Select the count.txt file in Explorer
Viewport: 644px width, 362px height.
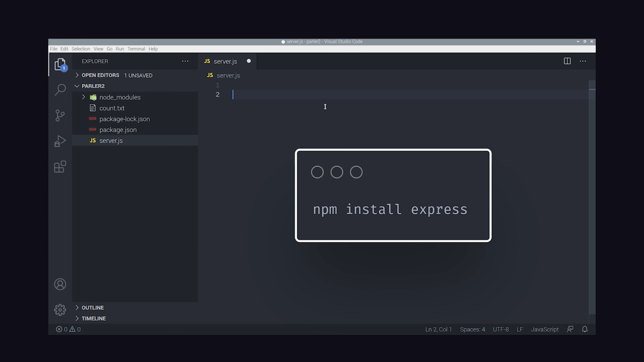[111, 108]
